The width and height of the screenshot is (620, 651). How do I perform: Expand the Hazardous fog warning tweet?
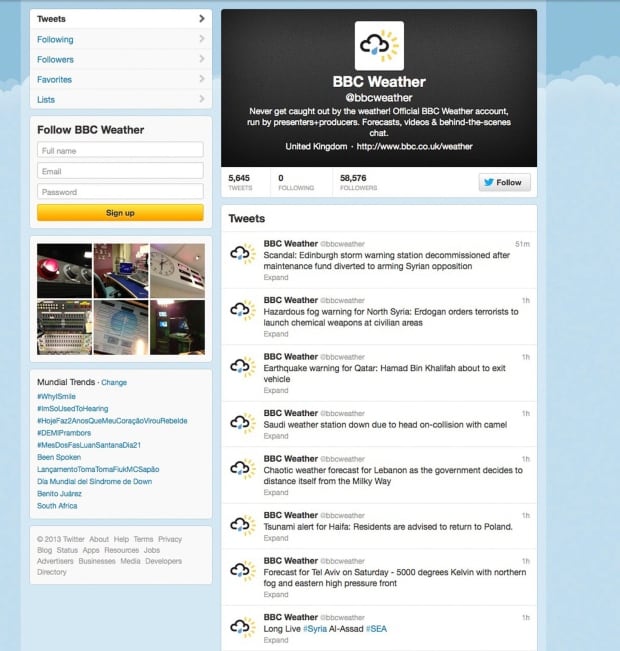click(x=276, y=334)
